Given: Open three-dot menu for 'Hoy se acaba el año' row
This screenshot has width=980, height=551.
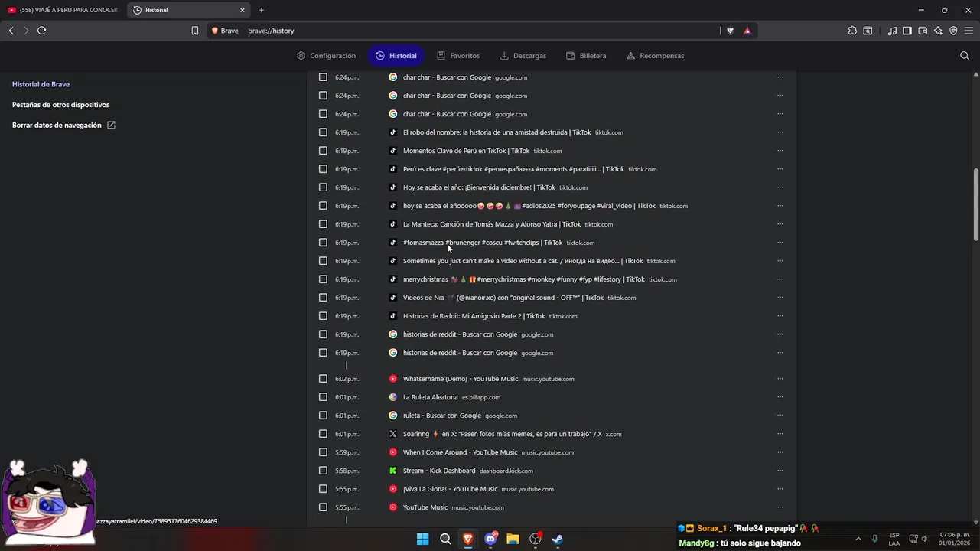Looking at the screenshot, I should tap(780, 187).
